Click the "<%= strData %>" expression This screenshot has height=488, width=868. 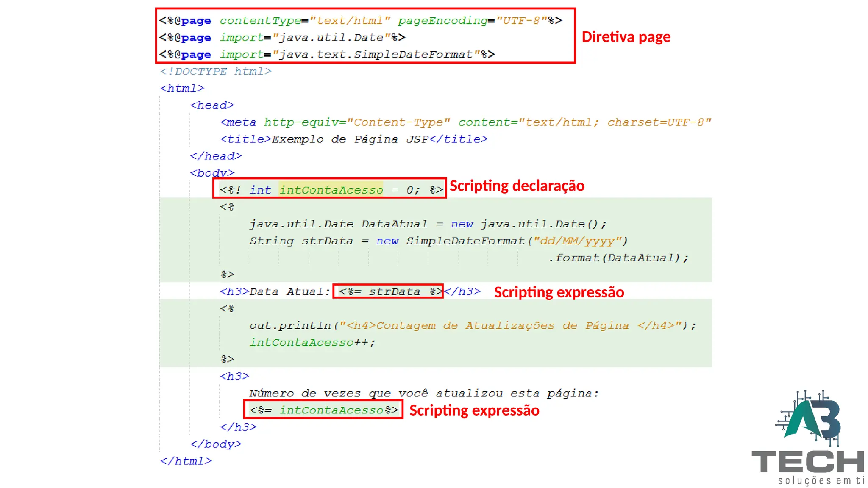pos(390,292)
